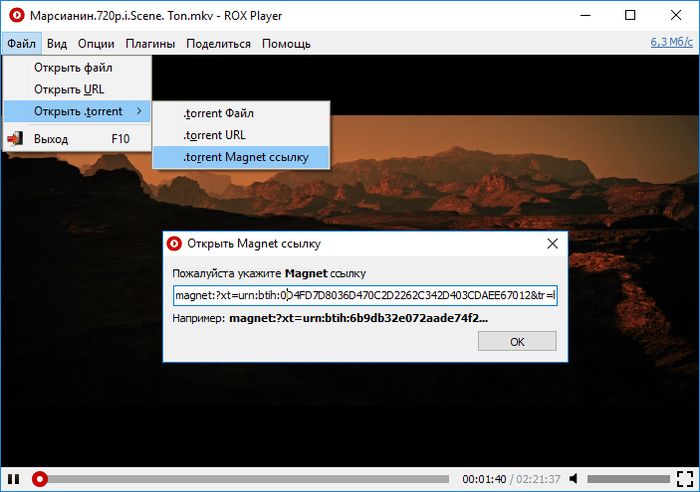Click the exit icon beside Выход
This screenshot has width=700, height=492.
[16, 139]
